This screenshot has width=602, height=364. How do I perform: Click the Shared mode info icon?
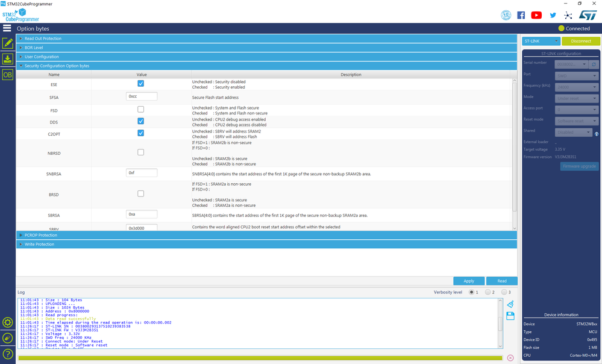coord(597,134)
